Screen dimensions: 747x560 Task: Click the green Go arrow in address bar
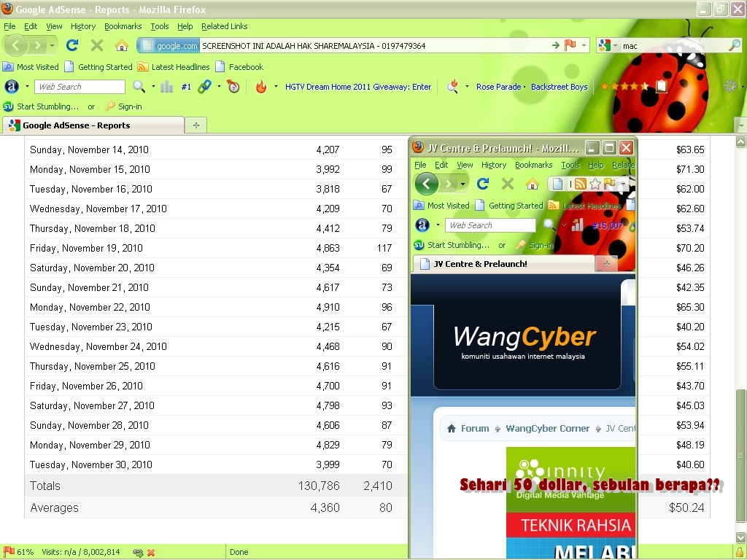click(x=555, y=46)
